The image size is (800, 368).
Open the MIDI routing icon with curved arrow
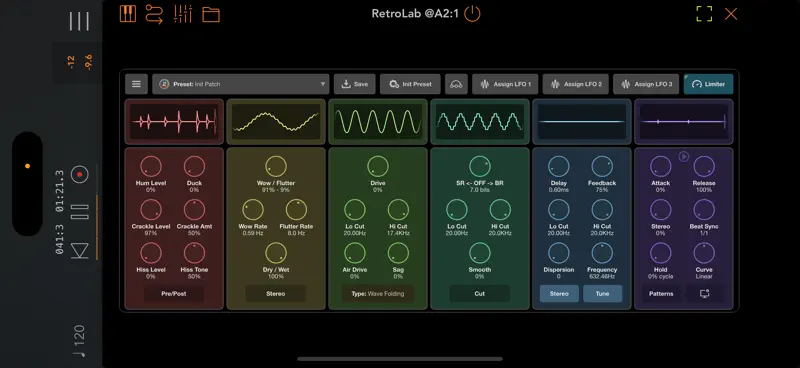coord(154,14)
